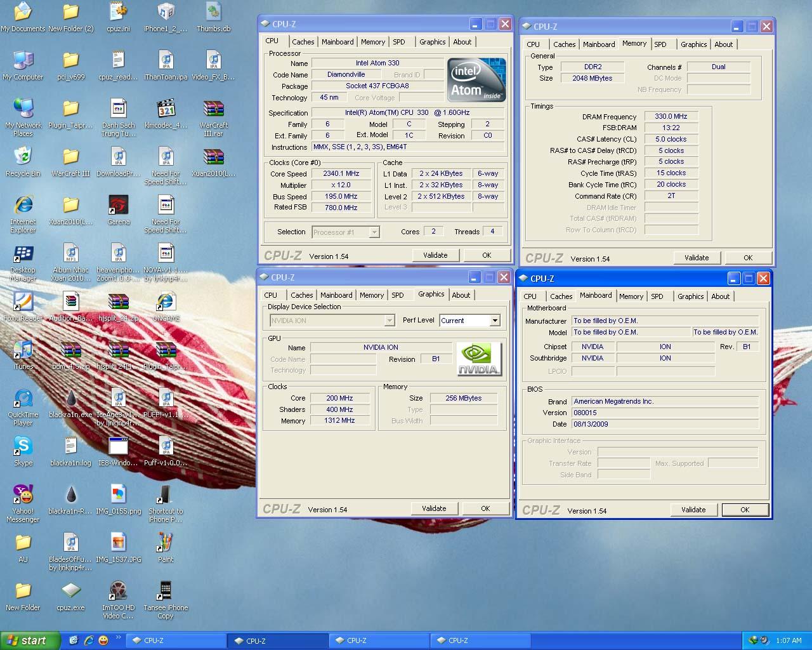Launch Foxit Reader from desktop
The image size is (812, 650).
point(23,307)
